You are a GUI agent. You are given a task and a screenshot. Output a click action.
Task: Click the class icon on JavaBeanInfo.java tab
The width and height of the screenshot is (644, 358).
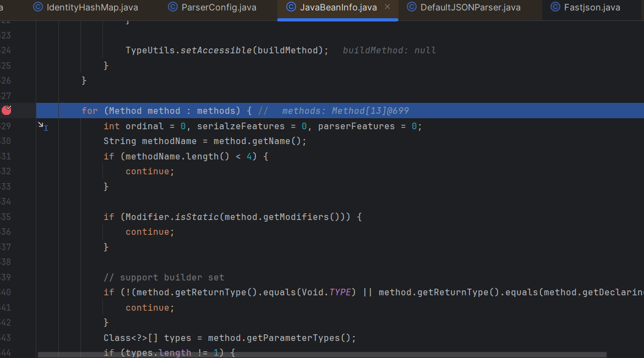(x=291, y=7)
